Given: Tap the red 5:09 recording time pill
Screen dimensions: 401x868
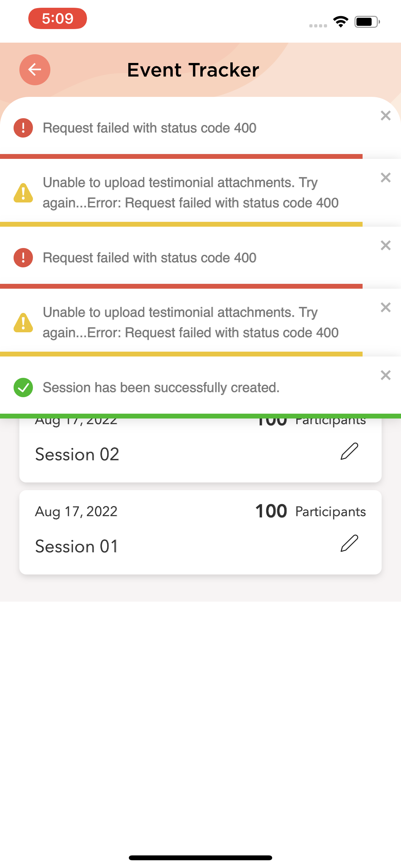Looking at the screenshot, I should [x=57, y=18].
